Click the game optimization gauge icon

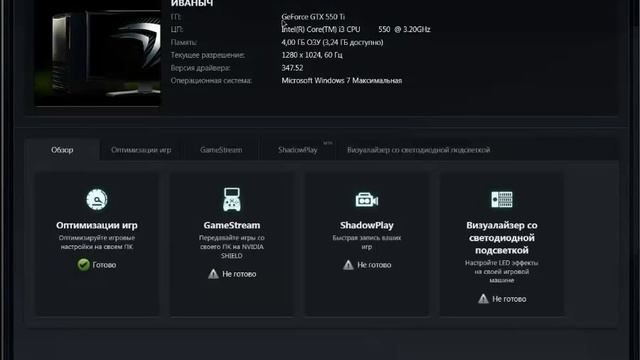pos(97,200)
